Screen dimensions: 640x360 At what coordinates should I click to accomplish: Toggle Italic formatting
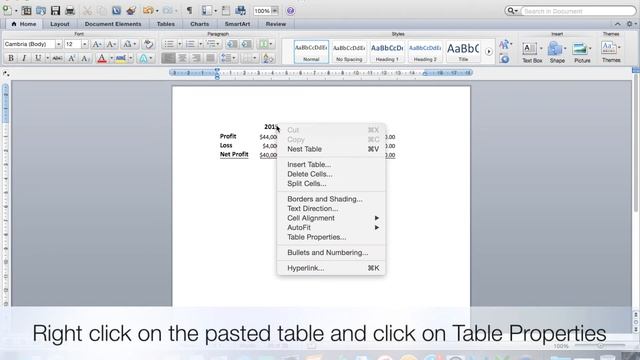click(24, 58)
